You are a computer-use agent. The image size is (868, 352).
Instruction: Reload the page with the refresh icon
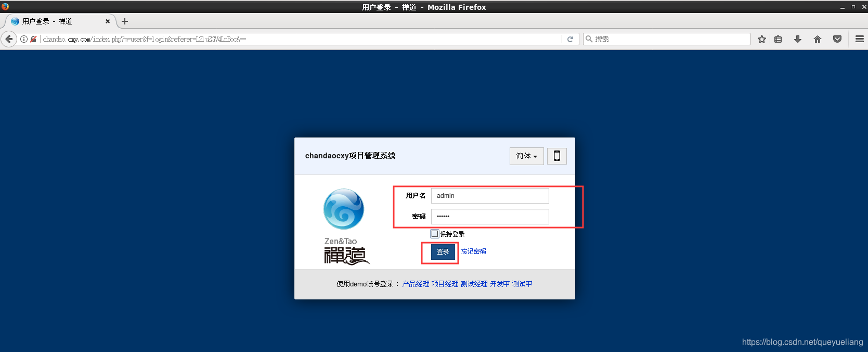point(570,39)
